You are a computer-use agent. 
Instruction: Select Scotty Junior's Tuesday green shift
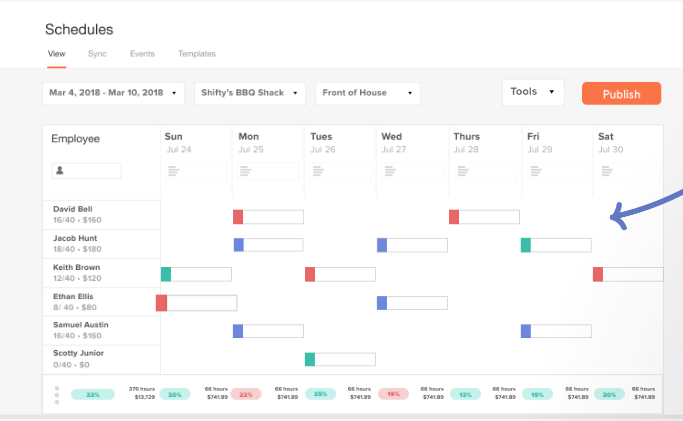pos(340,360)
